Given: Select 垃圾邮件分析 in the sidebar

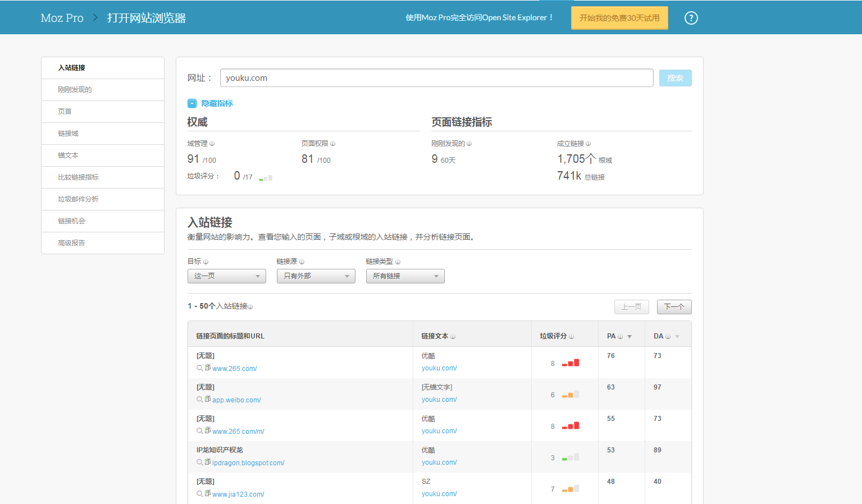Looking at the screenshot, I should coord(78,199).
